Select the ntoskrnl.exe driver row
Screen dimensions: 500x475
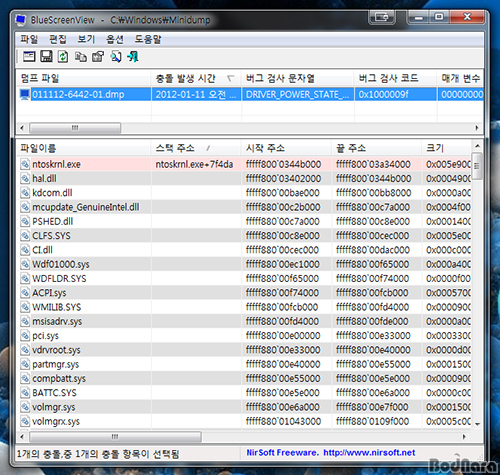(x=244, y=164)
